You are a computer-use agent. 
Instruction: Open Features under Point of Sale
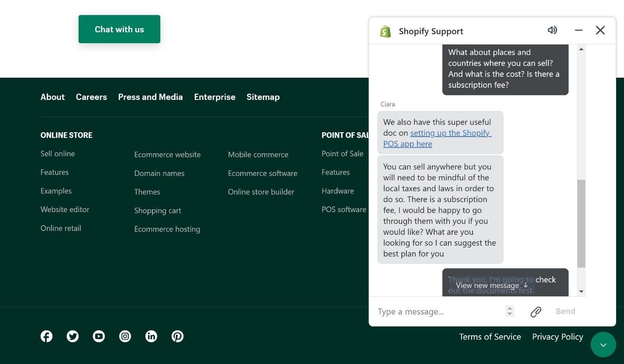click(335, 172)
